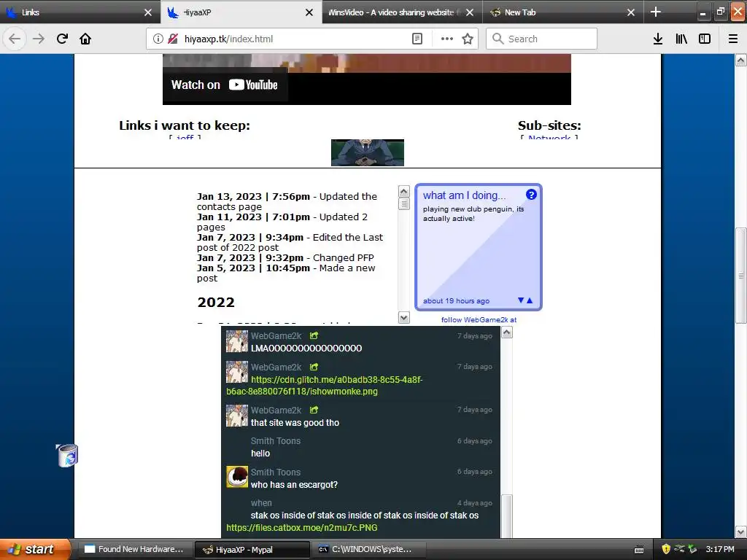747x560 pixels.
Task: Click share icon next to LMAO message
Action: 314,335
